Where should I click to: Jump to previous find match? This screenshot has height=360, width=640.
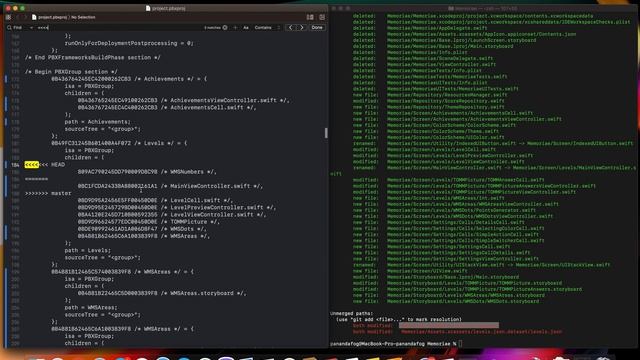click(x=291, y=27)
